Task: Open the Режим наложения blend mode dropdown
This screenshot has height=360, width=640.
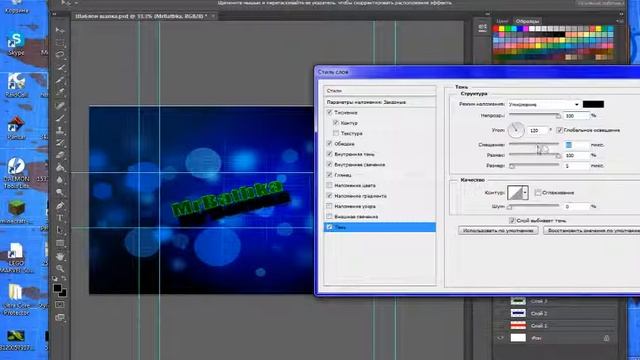Action: click(544, 104)
